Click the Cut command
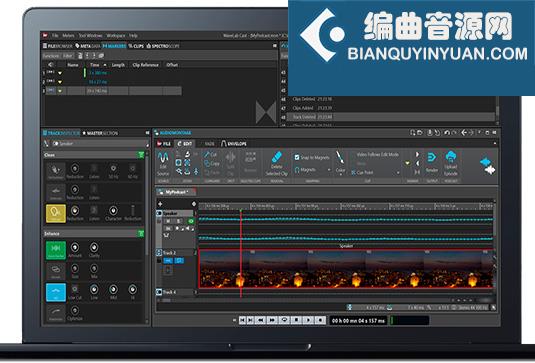This screenshot has height=363, width=535. 211,155
